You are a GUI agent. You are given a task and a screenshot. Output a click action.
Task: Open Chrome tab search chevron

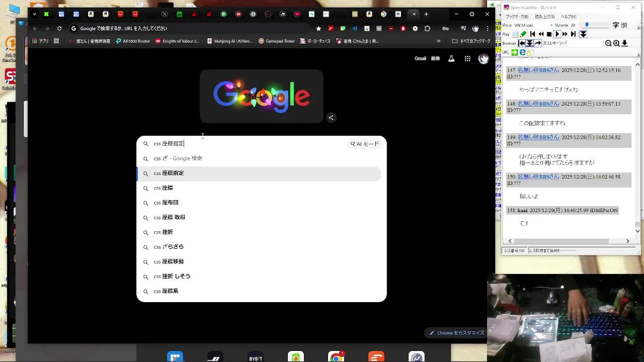pos(34,14)
